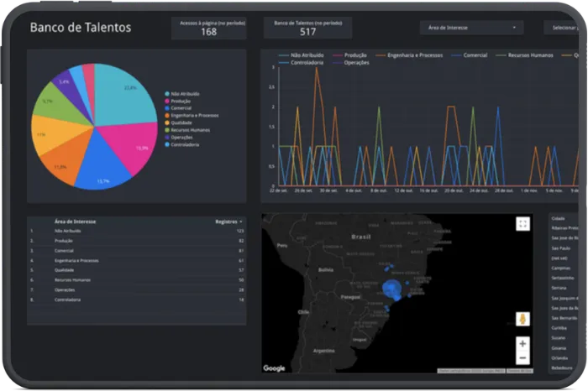The height and width of the screenshot is (391, 588).
Task: Click the fullscreen icon on the map
Action: point(522,224)
